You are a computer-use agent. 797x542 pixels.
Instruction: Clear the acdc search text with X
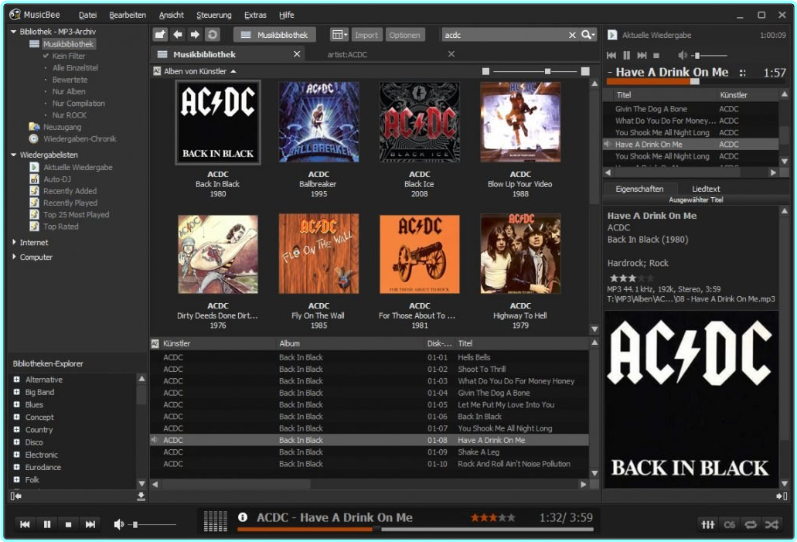[x=572, y=35]
